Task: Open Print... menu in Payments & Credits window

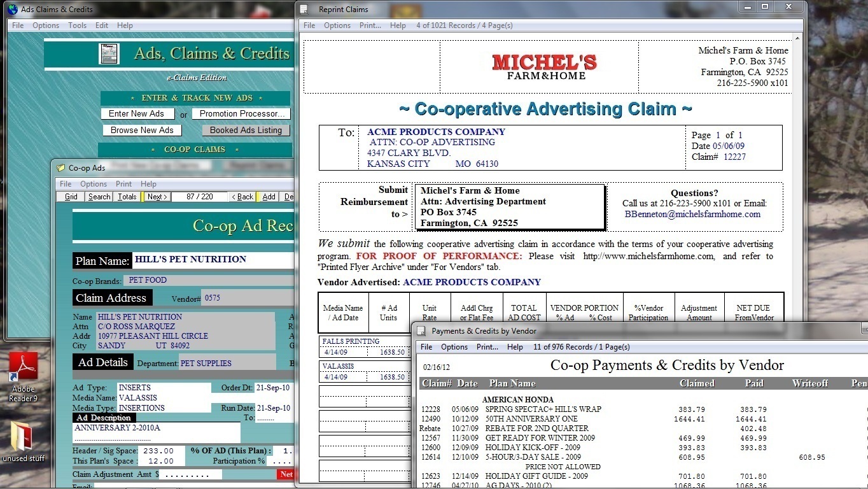Action: (x=487, y=347)
